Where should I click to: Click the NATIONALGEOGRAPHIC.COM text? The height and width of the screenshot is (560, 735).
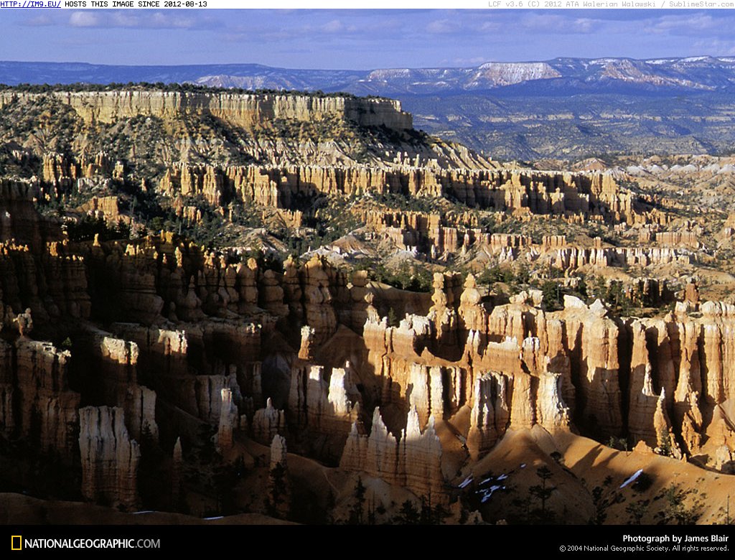(92, 543)
